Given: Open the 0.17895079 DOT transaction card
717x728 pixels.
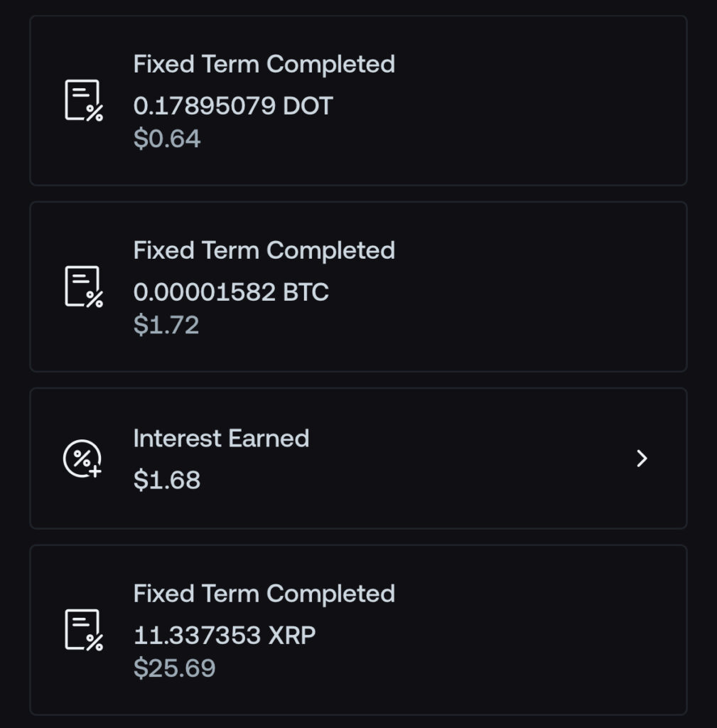Looking at the screenshot, I should (x=358, y=101).
